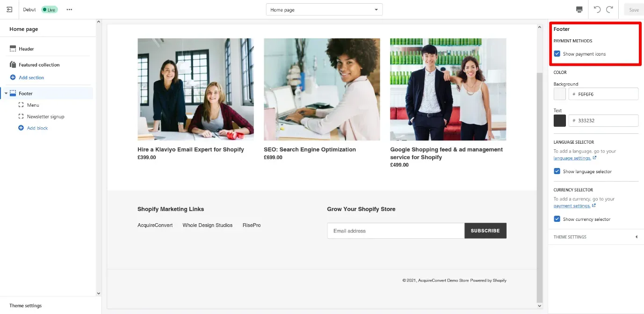
Task: Click the Featured collection bag icon
Action: (13, 65)
